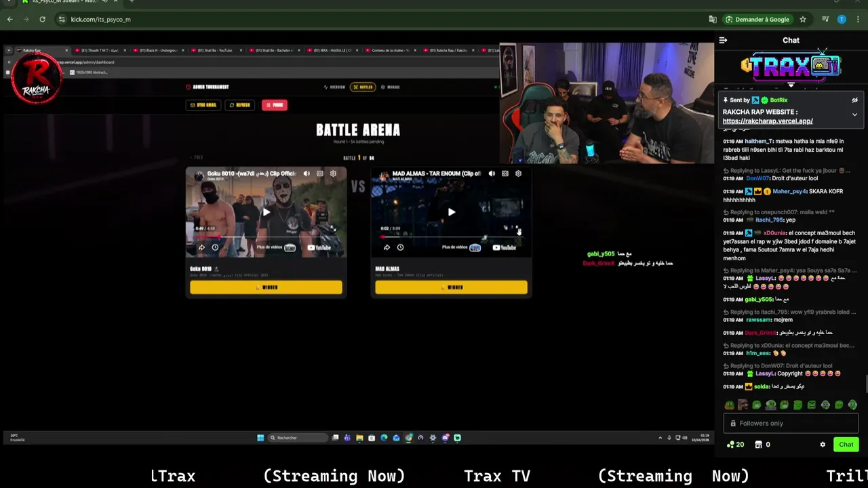Click the Refresh button in dashboard
The image size is (868, 488).
tap(241, 105)
